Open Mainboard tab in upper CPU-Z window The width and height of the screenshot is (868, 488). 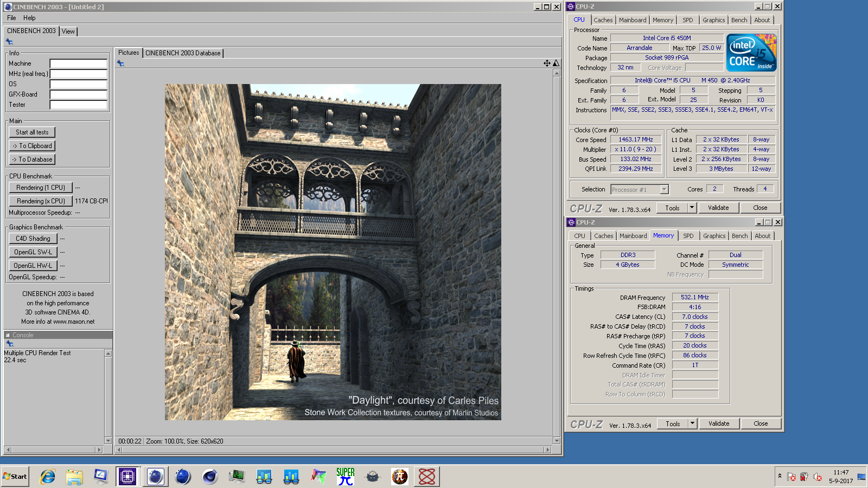pos(633,20)
